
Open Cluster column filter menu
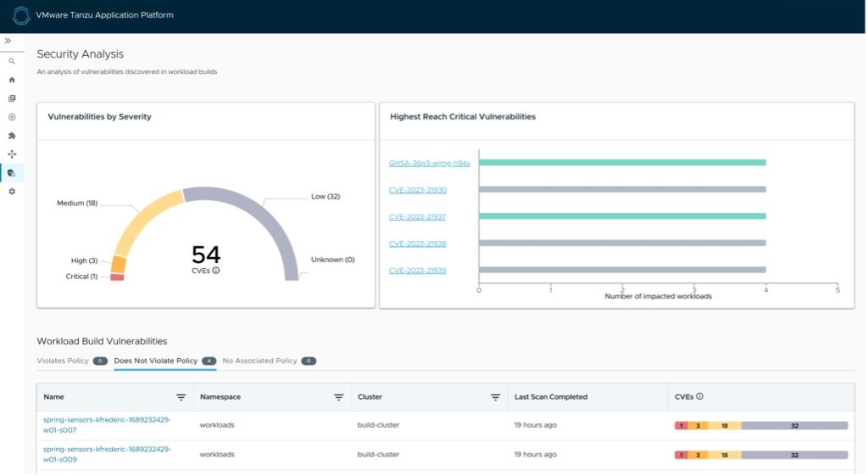pos(496,397)
